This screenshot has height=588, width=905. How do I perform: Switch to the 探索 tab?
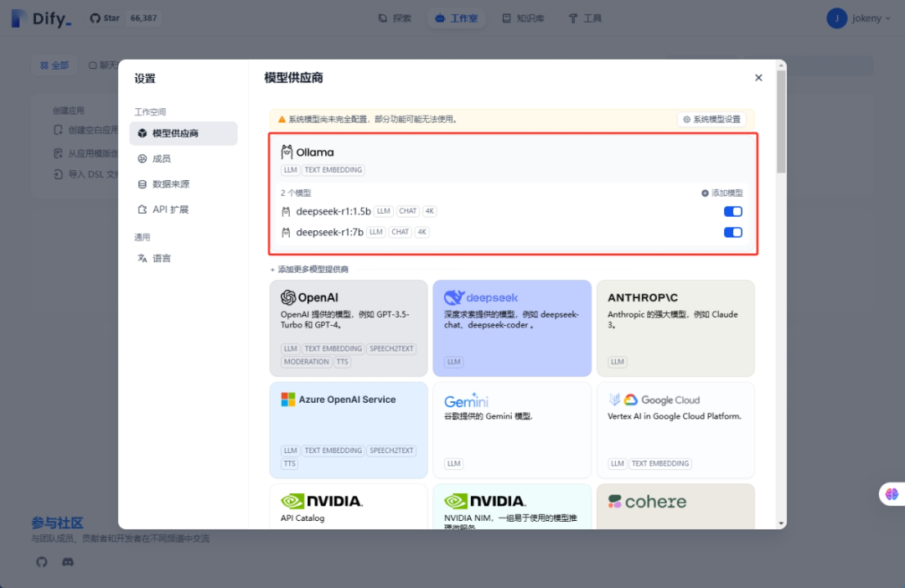pyautogui.click(x=394, y=18)
